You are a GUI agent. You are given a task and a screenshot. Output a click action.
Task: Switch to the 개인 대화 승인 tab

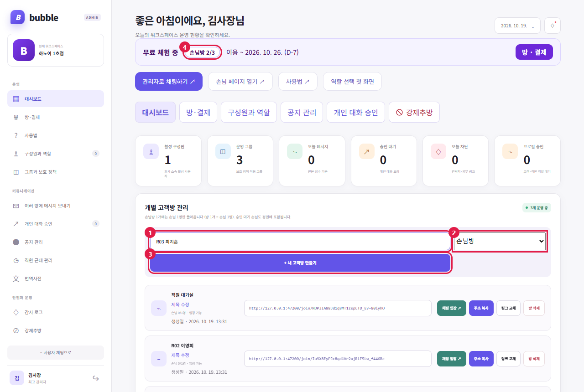(x=356, y=112)
